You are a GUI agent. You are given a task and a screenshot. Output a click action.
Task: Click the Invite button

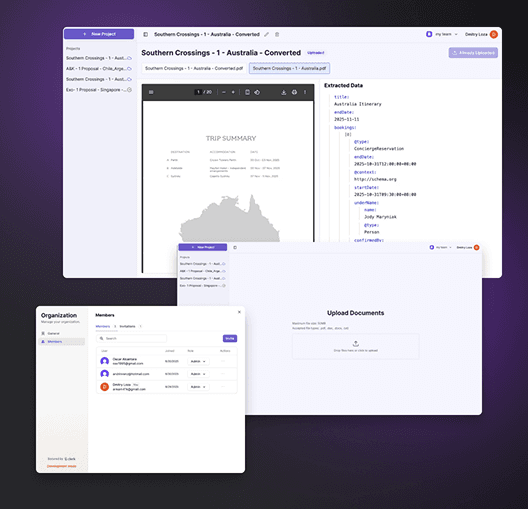230,338
